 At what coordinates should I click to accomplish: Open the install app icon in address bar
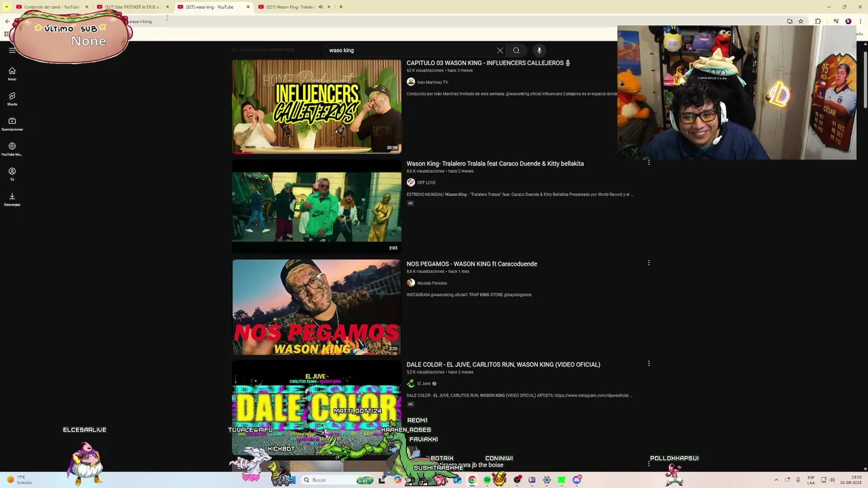point(789,21)
